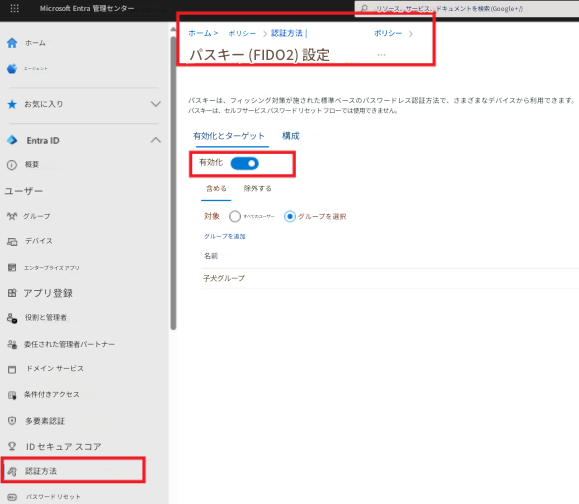Open the 含める sub-tab
Screen dimensions: 579x504
[x=216, y=189]
